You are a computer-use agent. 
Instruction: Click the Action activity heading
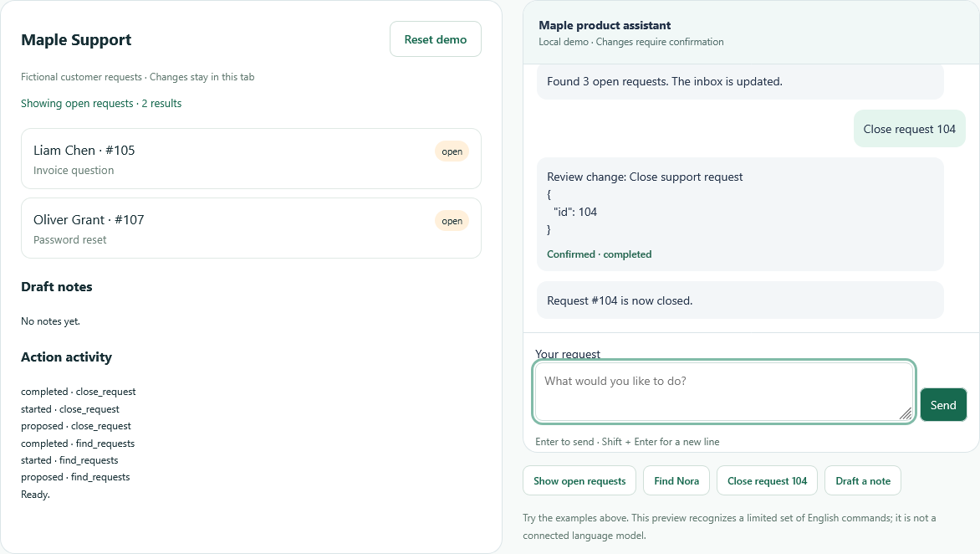coord(66,357)
